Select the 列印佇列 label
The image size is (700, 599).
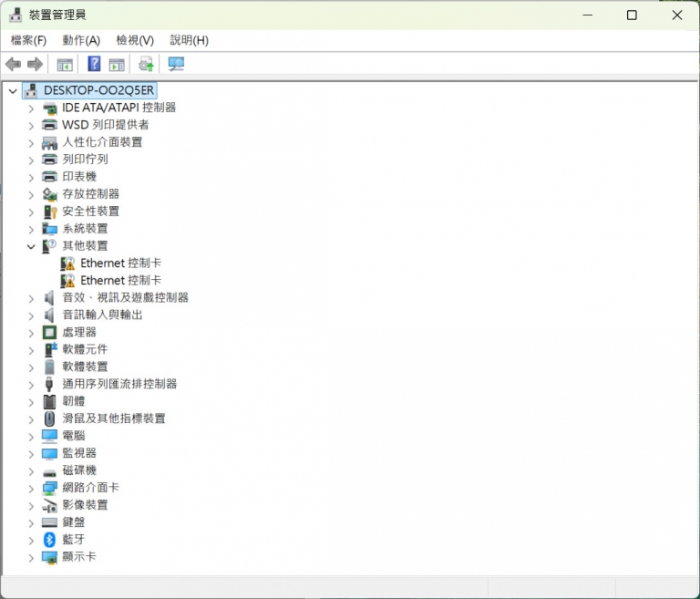coord(86,160)
